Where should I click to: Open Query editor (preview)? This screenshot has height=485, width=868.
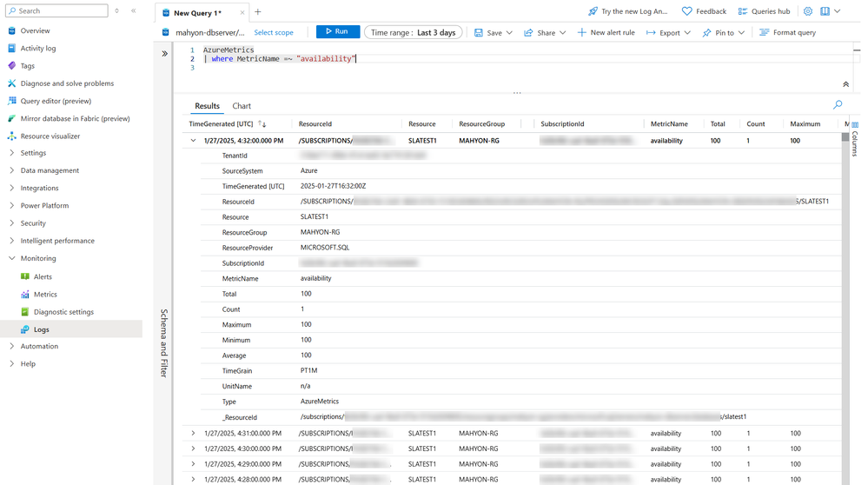point(56,101)
